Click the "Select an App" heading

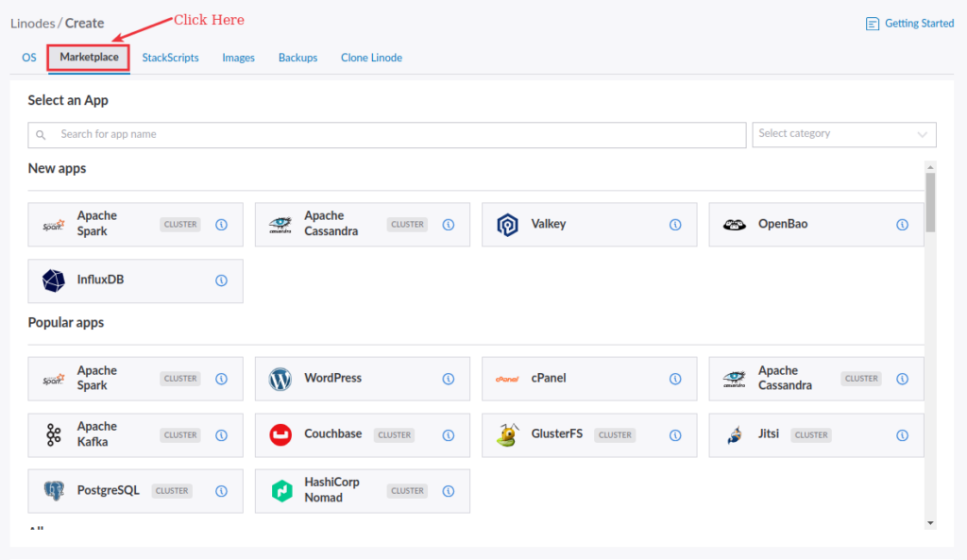tap(68, 100)
